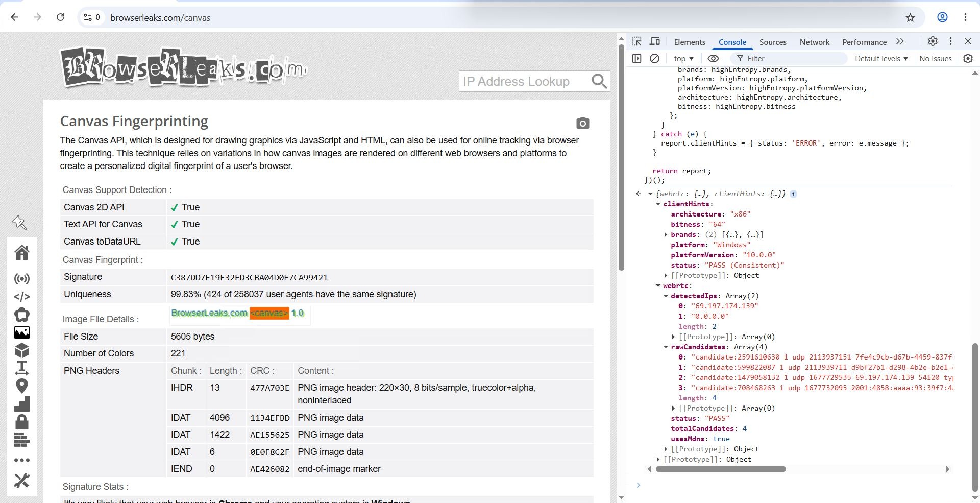Clear the console with the ban icon
This screenshot has width=980, height=503.
coord(654,58)
